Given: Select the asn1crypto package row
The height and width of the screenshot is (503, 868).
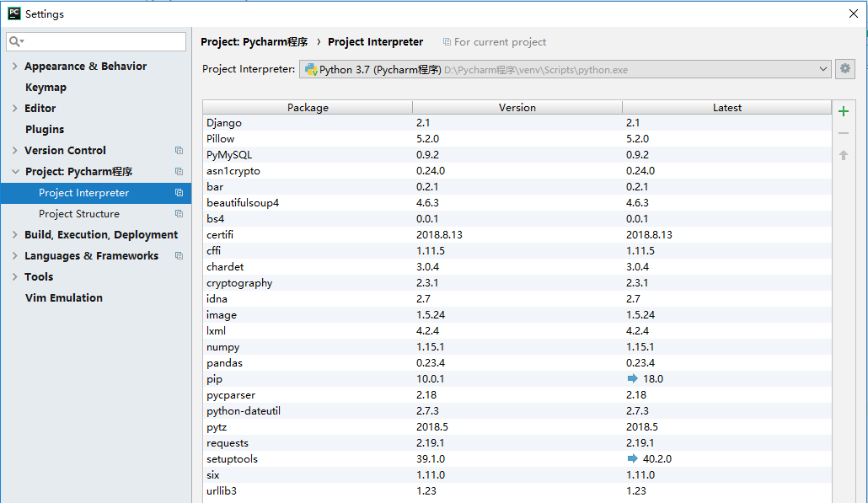Looking at the screenshot, I should (517, 171).
